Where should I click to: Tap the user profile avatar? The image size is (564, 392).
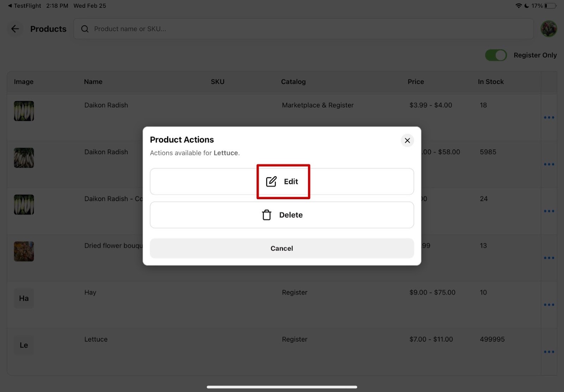point(548,29)
